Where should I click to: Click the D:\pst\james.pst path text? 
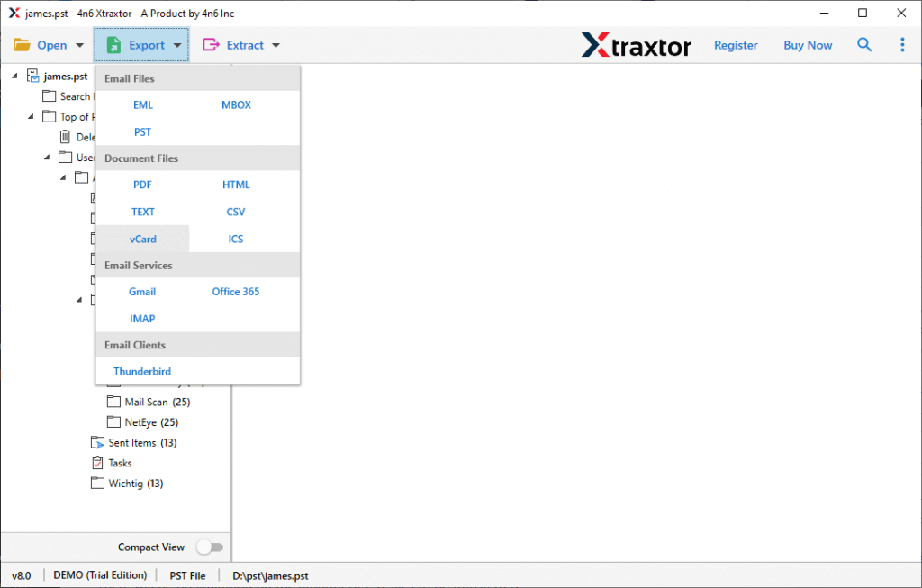[270, 575]
